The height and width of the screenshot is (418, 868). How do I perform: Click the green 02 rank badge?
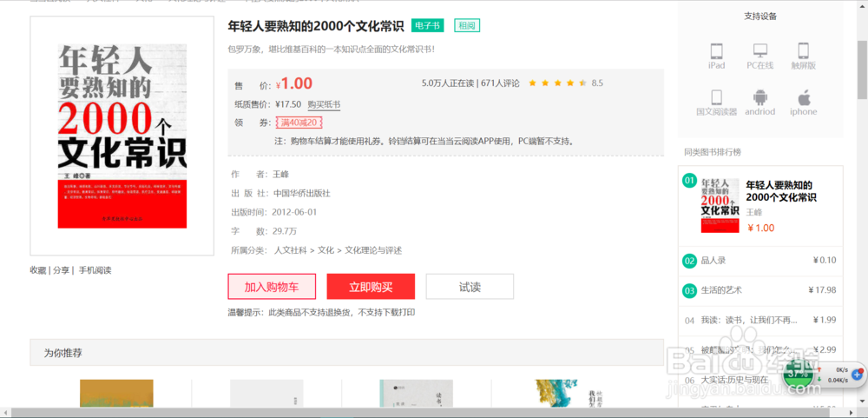coord(689,261)
